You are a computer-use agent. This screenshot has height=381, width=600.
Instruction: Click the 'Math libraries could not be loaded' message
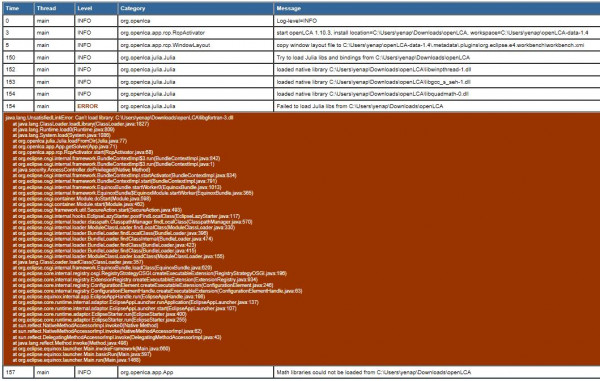click(437, 372)
